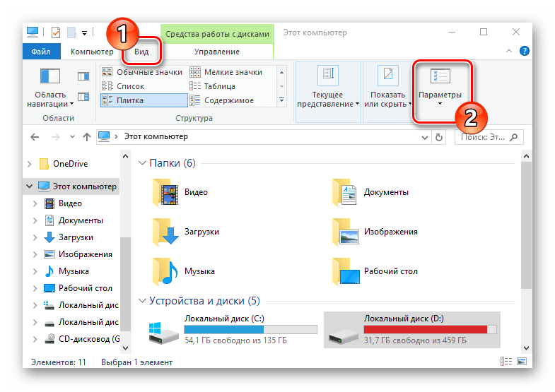This screenshot has width=555, height=392.
Task: Select Видео in the navigation pane
Action: pos(70,203)
